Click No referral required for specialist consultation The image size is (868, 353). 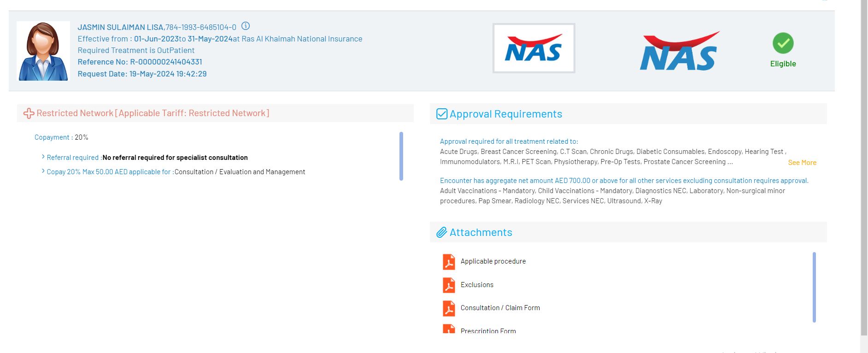pyautogui.click(x=175, y=158)
